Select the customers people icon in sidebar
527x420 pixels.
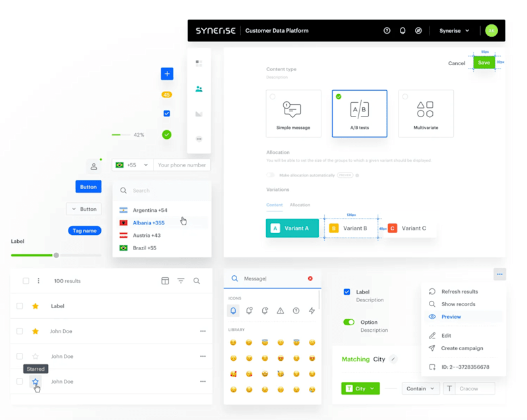coord(199,89)
